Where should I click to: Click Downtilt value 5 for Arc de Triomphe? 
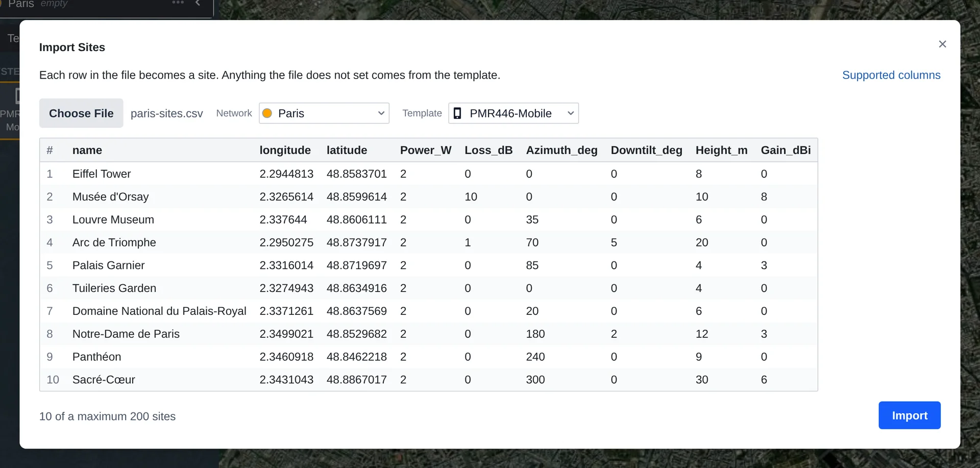click(x=614, y=242)
